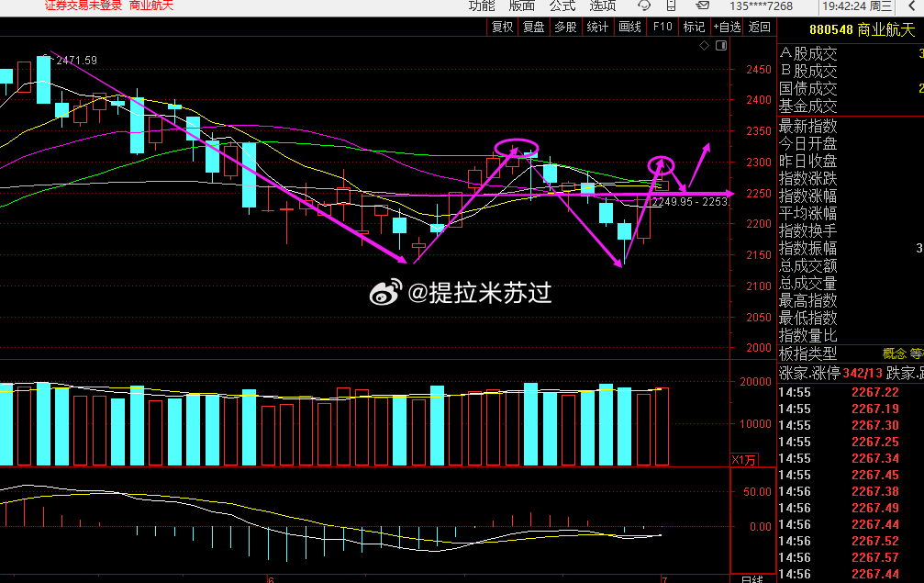Select the 指数换手 row
This screenshot has height=583, width=924.
tap(851, 230)
